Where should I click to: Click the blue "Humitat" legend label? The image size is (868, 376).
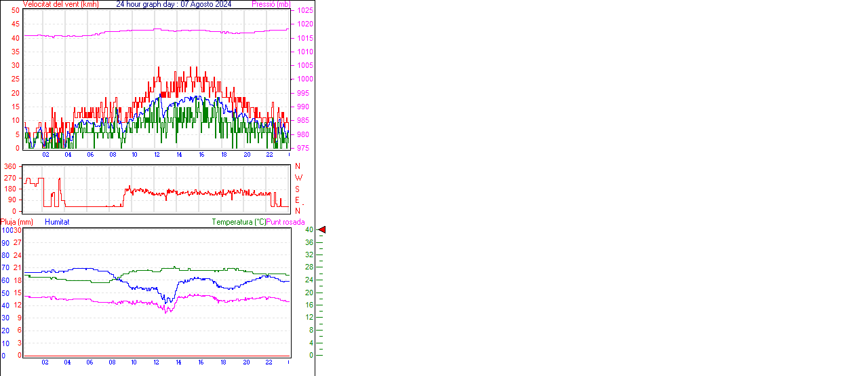point(57,222)
